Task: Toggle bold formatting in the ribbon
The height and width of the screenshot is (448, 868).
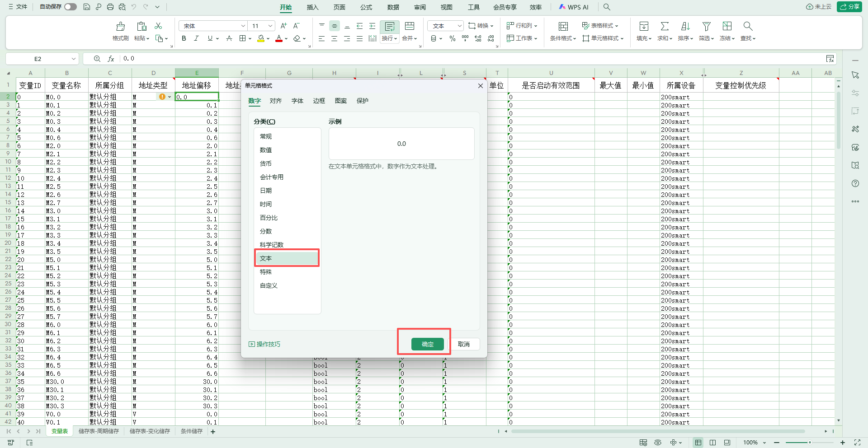Action: 184,38
